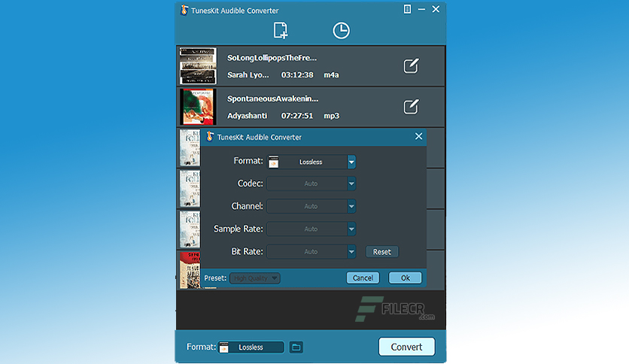This screenshot has width=629, height=364.
Task: Click the Reset button
Action: [x=382, y=252]
